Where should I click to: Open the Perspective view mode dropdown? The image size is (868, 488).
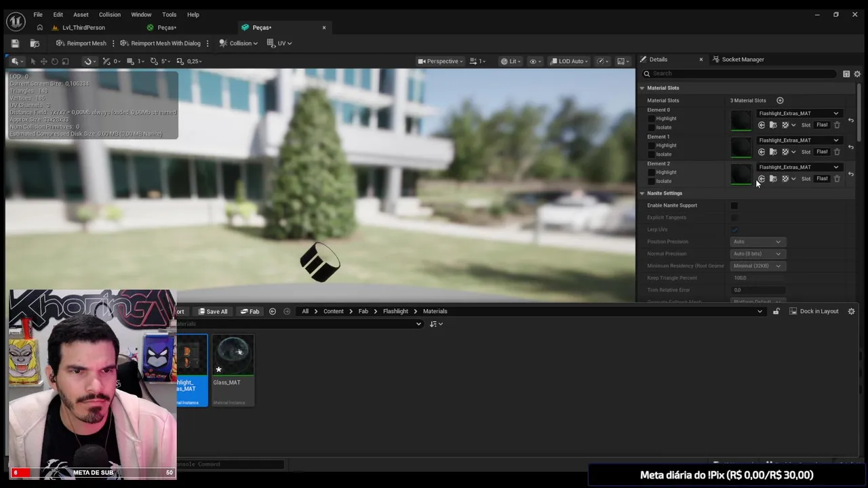click(440, 61)
